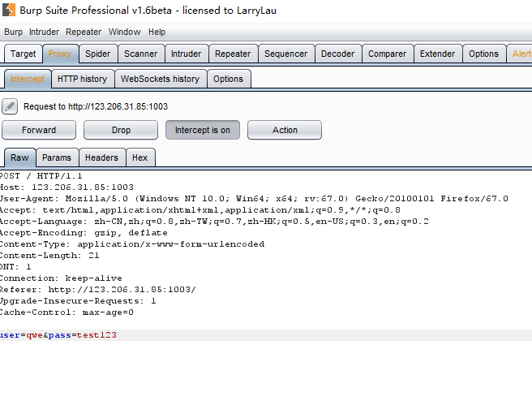The image size is (532, 418).
Task: Open the Burp menu
Action: point(13,32)
